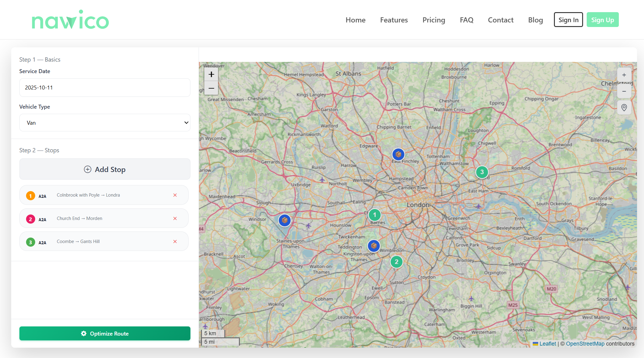Go to the Features page
644x358 pixels.
coord(394,20)
